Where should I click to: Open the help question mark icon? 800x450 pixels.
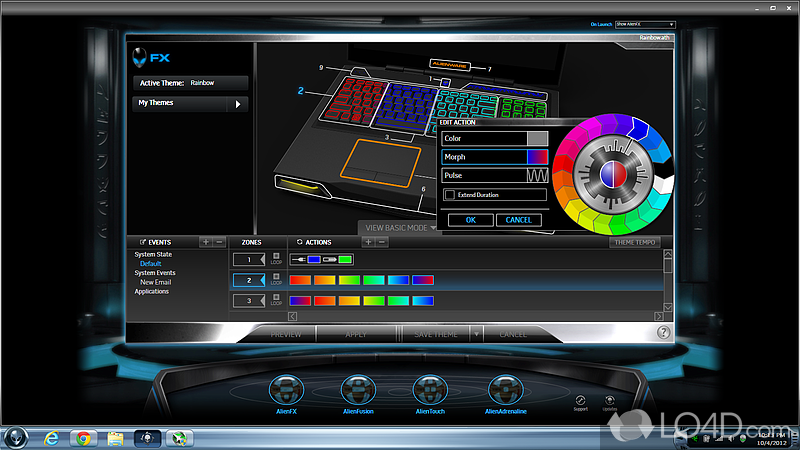tap(663, 333)
